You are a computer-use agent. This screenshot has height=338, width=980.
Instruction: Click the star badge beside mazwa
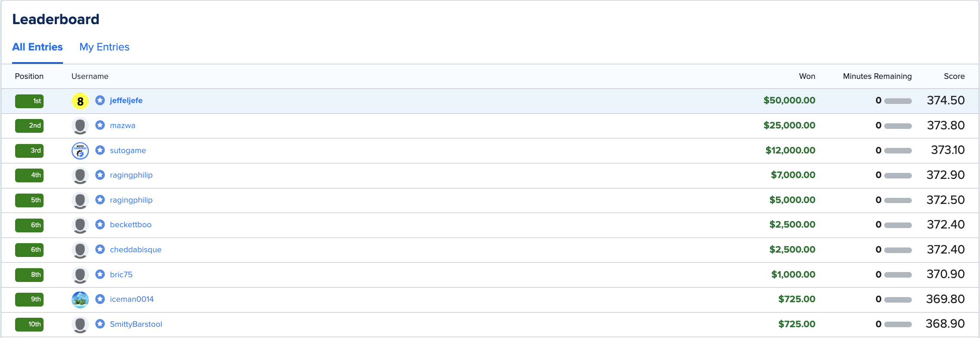[100, 125]
